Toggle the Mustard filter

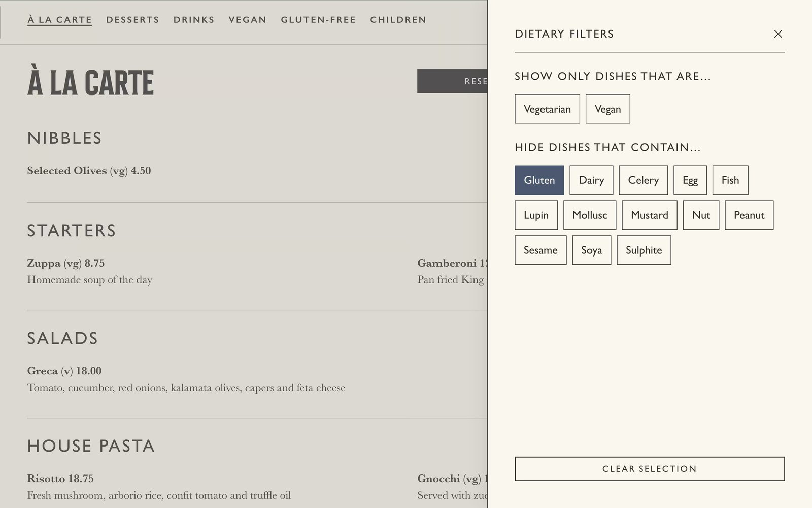click(649, 215)
